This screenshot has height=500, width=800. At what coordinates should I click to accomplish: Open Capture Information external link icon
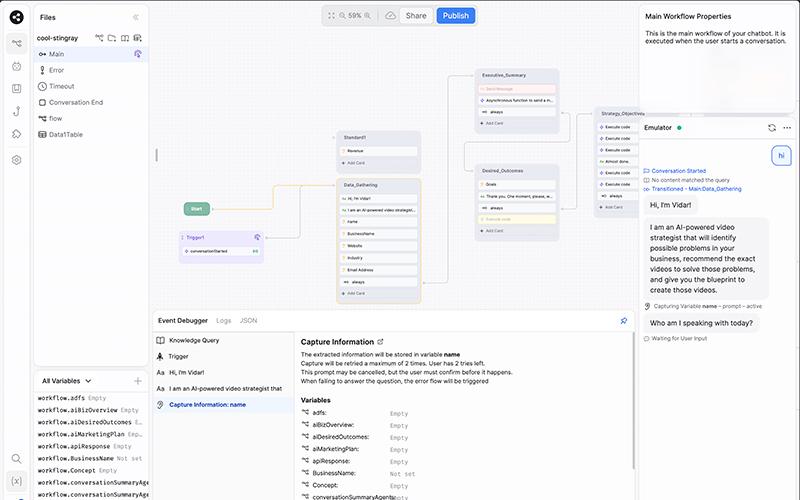(x=380, y=342)
